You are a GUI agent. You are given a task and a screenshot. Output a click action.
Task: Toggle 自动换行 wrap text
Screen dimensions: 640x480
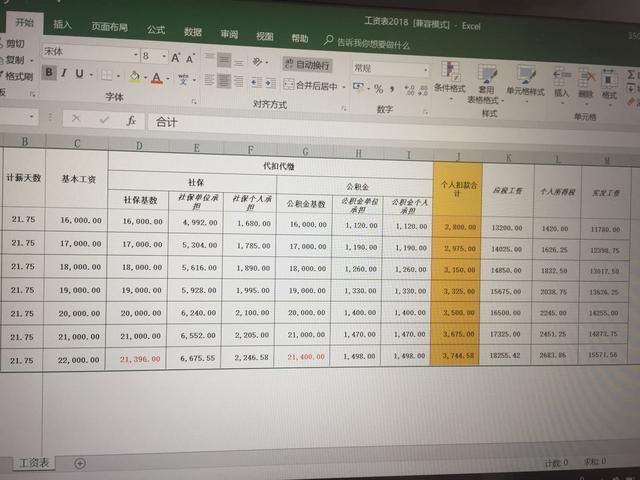pos(307,64)
